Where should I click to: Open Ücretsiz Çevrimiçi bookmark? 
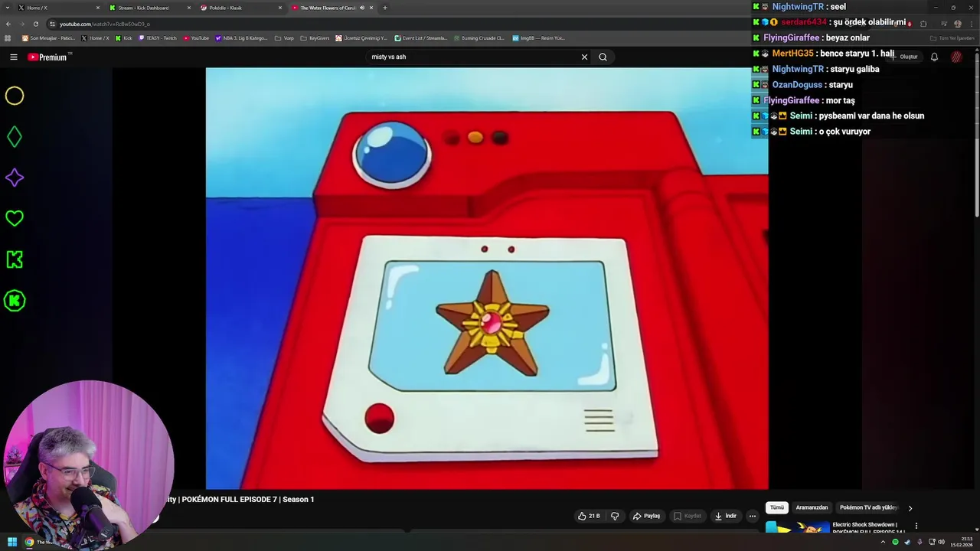[x=361, y=37]
